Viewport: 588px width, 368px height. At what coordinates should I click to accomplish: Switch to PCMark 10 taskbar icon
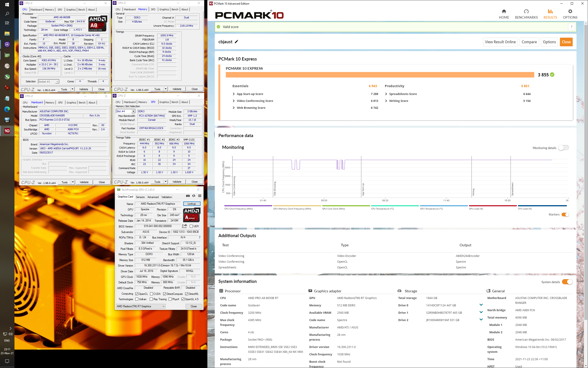tap(7, 131)
